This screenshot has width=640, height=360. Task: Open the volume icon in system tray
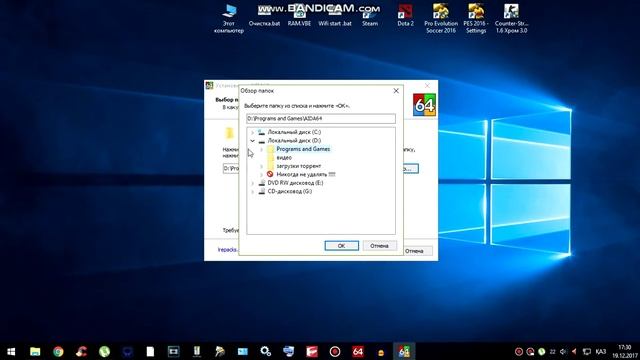click(x=563, y=351)
